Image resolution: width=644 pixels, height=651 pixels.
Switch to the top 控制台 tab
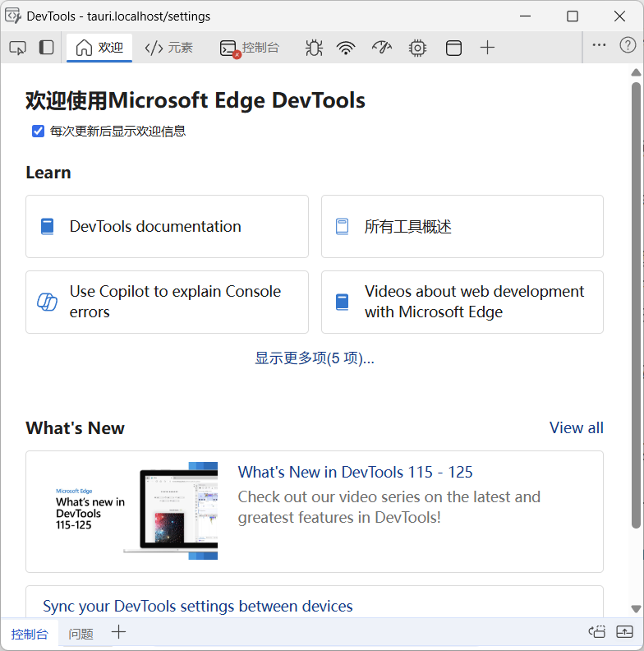250,48
